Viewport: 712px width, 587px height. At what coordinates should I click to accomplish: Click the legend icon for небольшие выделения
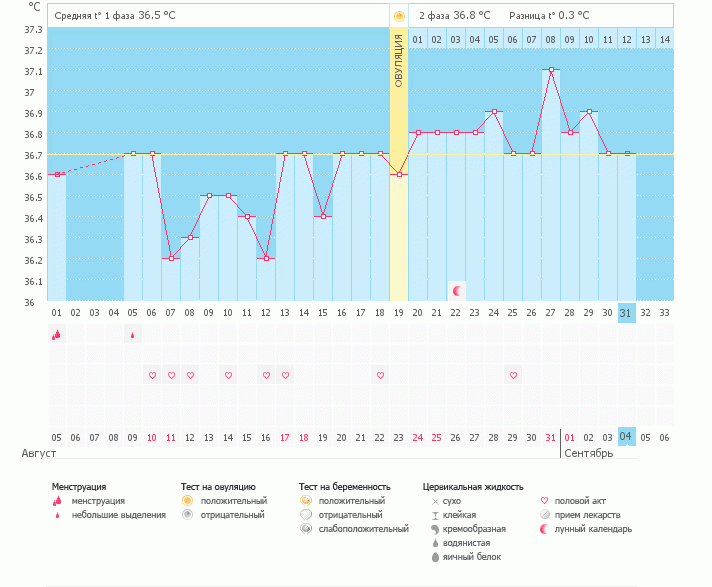click(57, 515)
